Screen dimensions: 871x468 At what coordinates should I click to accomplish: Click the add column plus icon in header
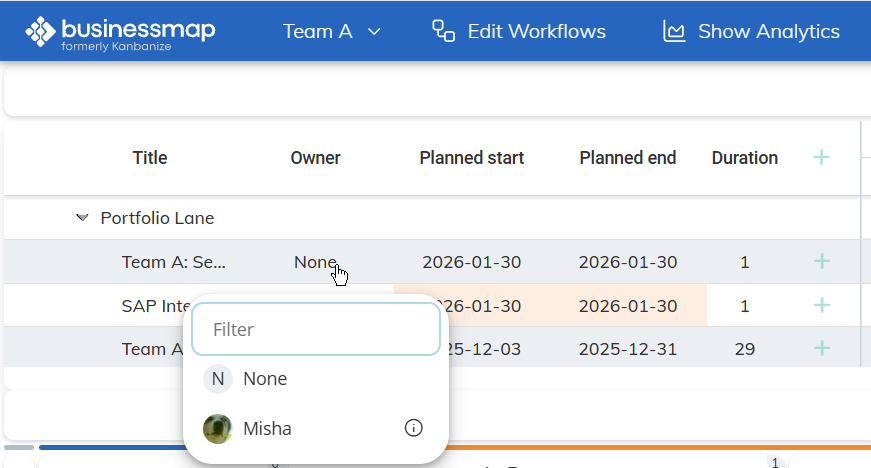pyautogui.click(x=821, y=157)
